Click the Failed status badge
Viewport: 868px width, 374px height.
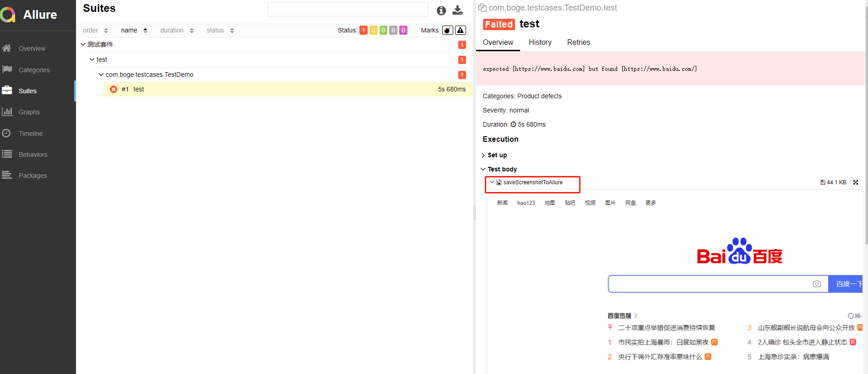coord(499,24)
